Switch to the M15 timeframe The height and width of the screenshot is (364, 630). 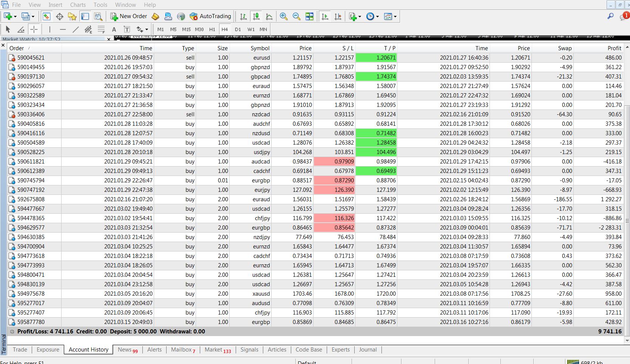point(186,29)
